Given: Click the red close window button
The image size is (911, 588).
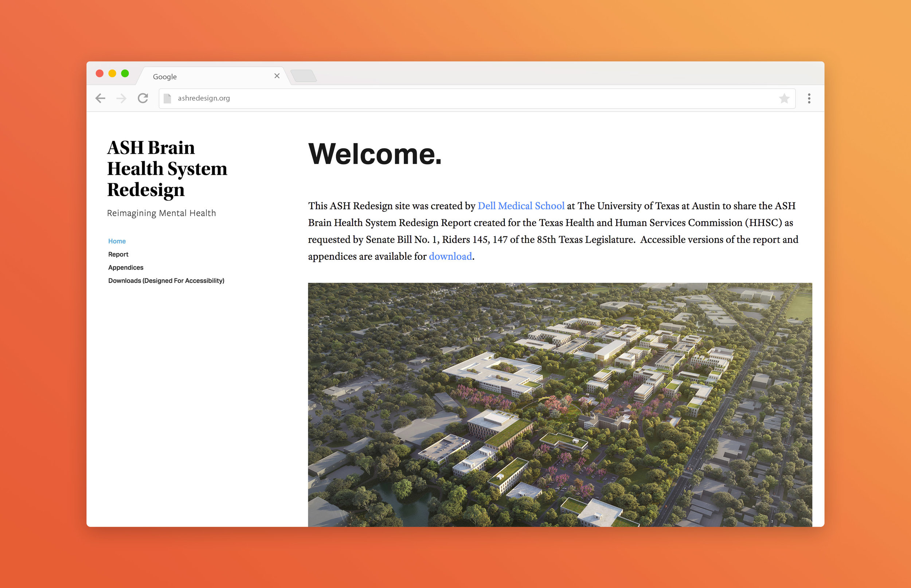Looking at the screenshot, I should (x=99, y=73).
